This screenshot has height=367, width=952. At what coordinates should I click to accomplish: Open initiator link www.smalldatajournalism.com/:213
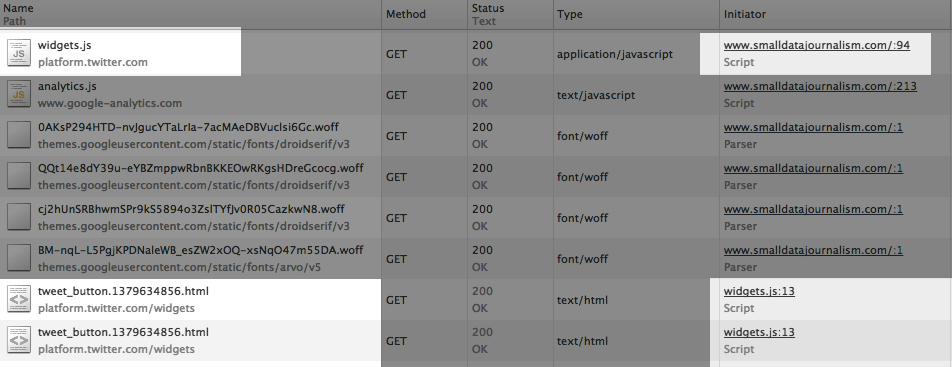tap(820, 86)
